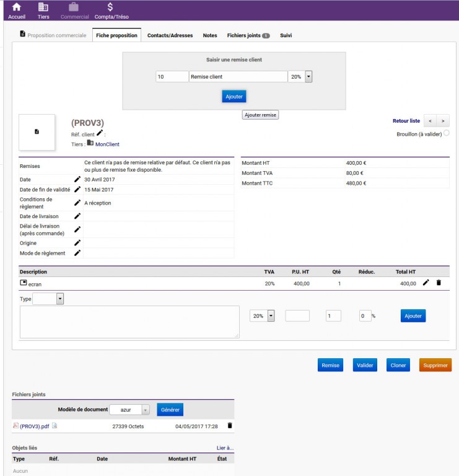Click the Lier à... link
The height and width of the screenshot is (476, 459).
pyautogui.click(x=225, y=447)
